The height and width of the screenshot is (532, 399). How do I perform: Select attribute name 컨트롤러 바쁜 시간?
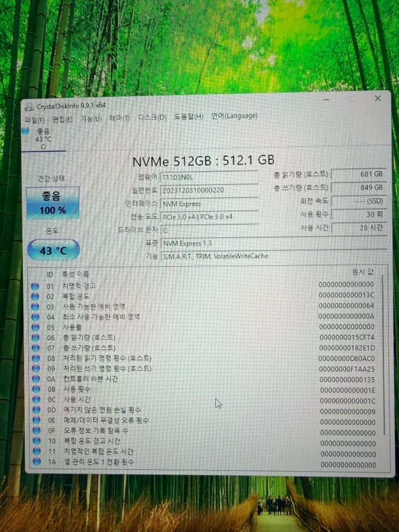coord(91,378)
